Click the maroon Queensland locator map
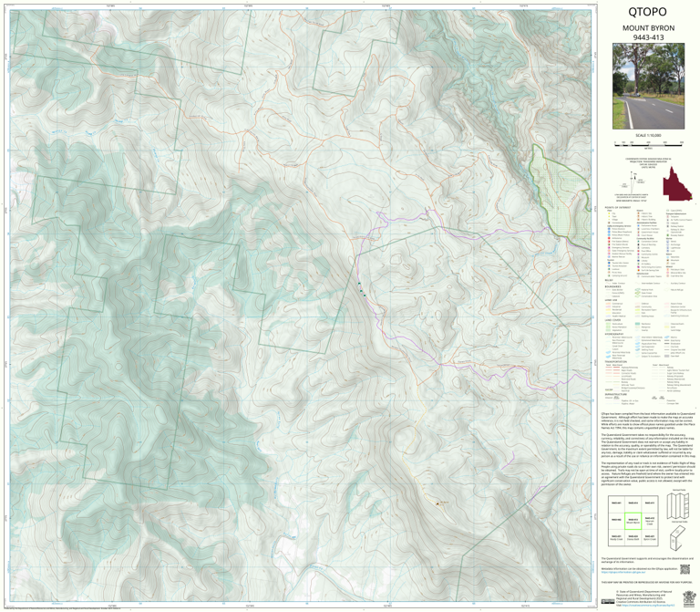This screenshot has width=700, height=612. [x=677, y=183]
